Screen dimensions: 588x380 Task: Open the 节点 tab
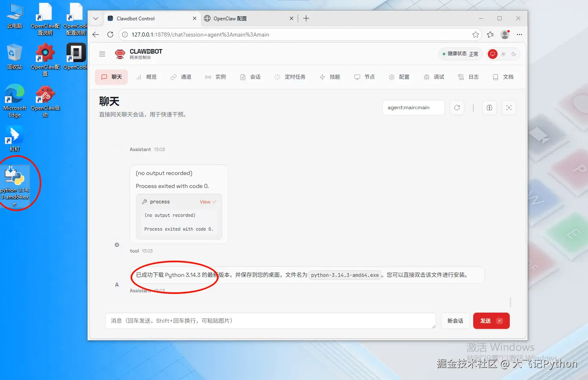365,77
